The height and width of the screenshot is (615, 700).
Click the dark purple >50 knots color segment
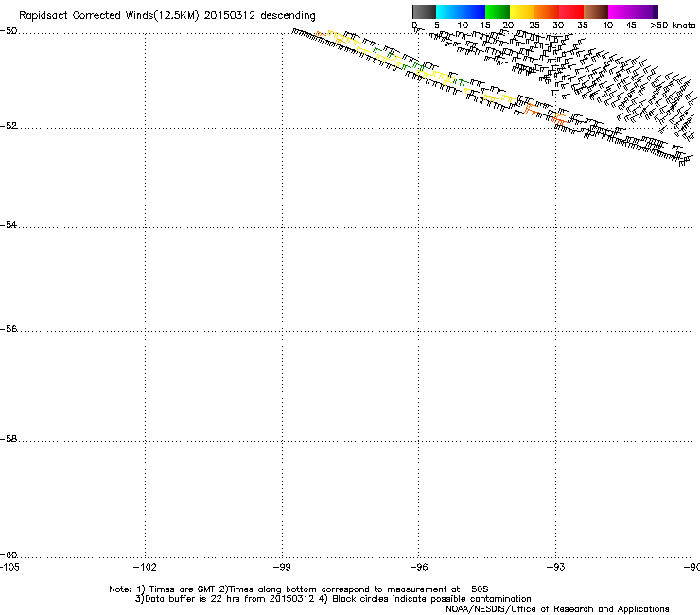pyautogui.click(x=656, y=11)
